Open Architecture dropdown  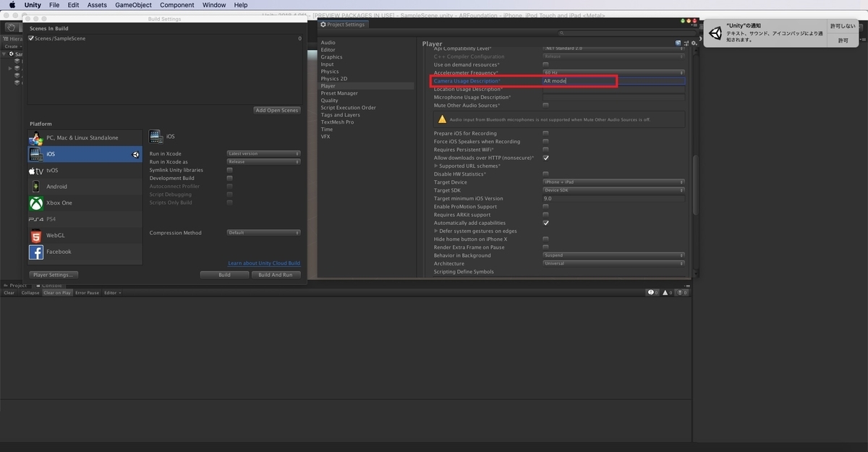tap(613, 263)
